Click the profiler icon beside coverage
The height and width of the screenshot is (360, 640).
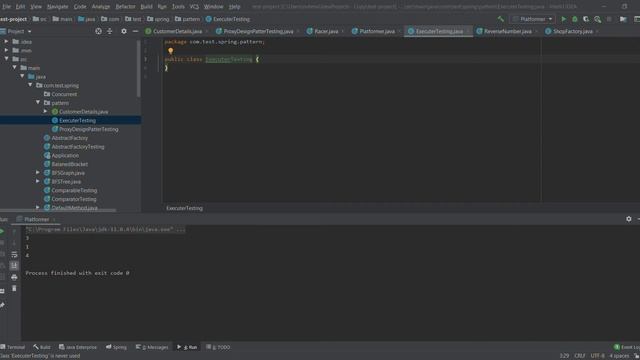coord(598,19)
